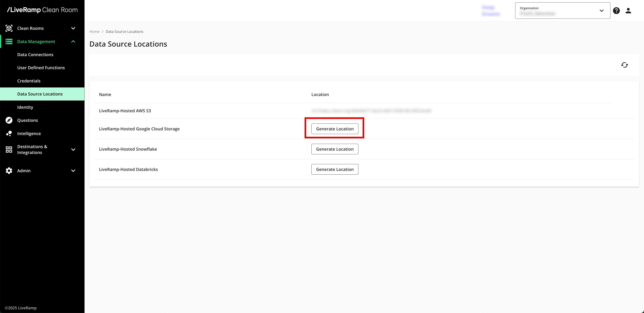Generate Location for Google Cloud Storage
This screenshot has height=313, width=644.
(x=335, y=129)
